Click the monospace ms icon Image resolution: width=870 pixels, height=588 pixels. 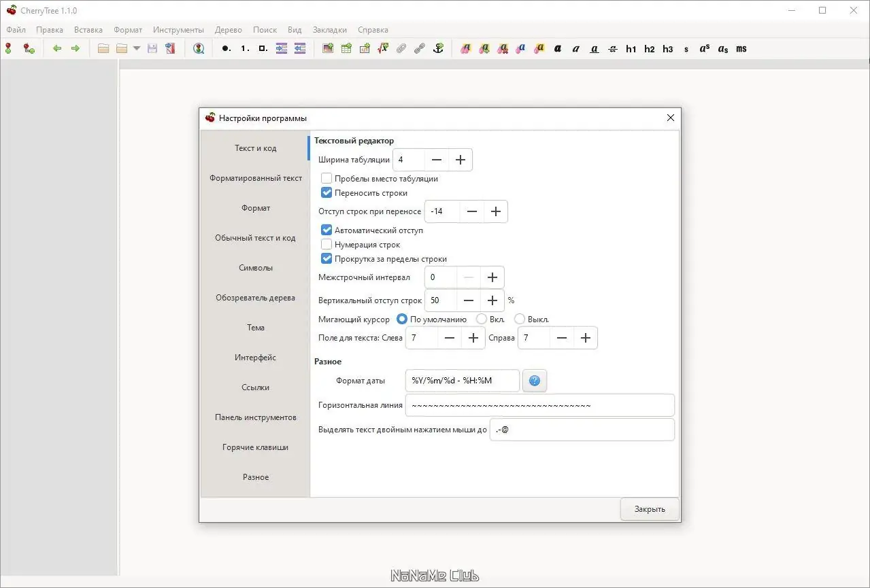coord(741,49)
